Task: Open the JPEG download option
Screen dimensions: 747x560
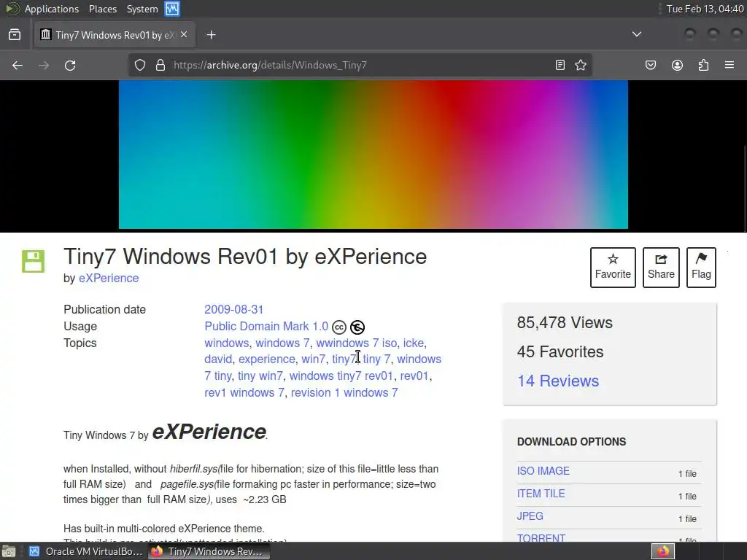Action: pos(530,516)
